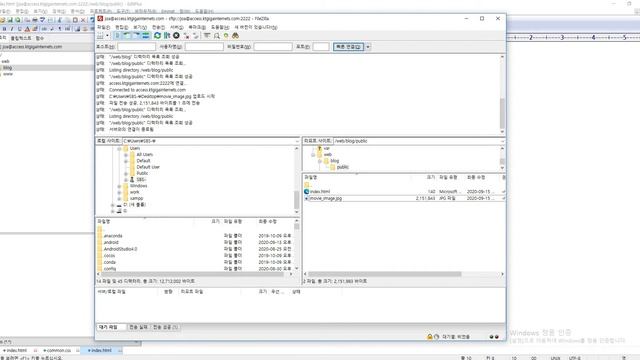640x360 pixels.
Task: Select the blog folder in remote tree
Action: click(x=335, y=161)
